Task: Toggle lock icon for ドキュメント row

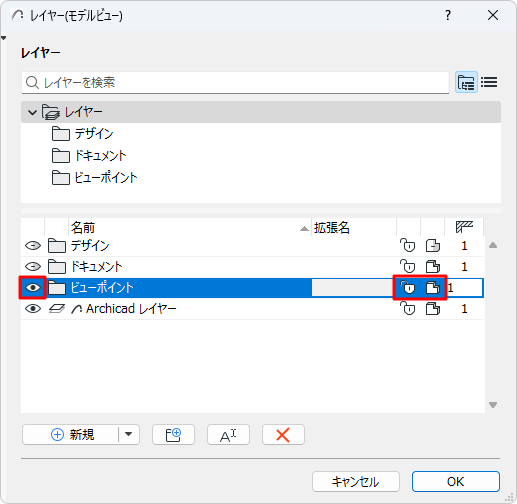Action: point(408,267)
